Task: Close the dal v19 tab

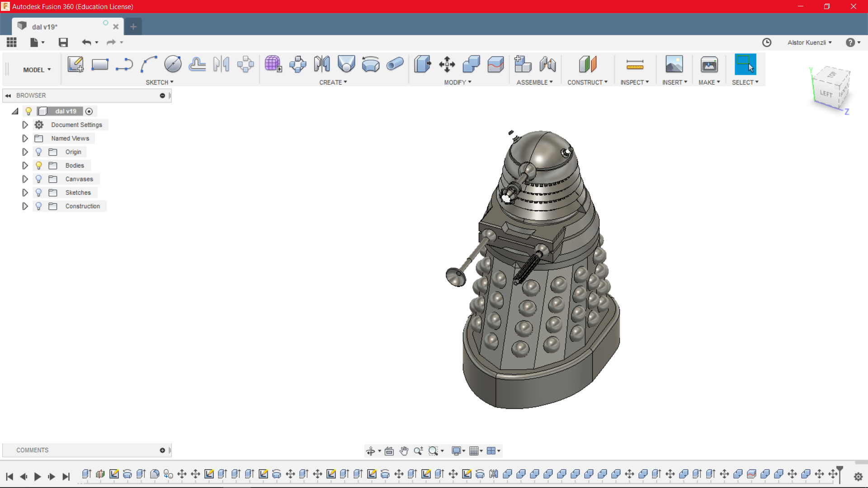Action: click(116, 27)
